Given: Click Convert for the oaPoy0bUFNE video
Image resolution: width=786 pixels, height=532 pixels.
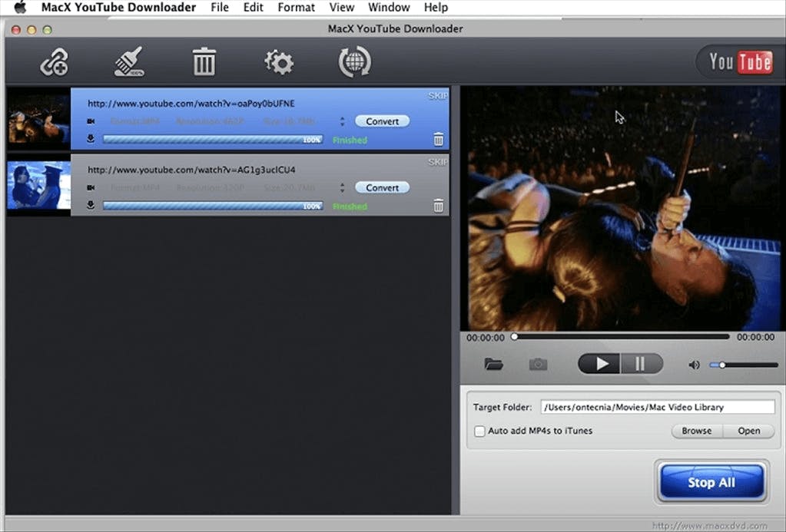Looking at the screenshot, I should [382, 121].
